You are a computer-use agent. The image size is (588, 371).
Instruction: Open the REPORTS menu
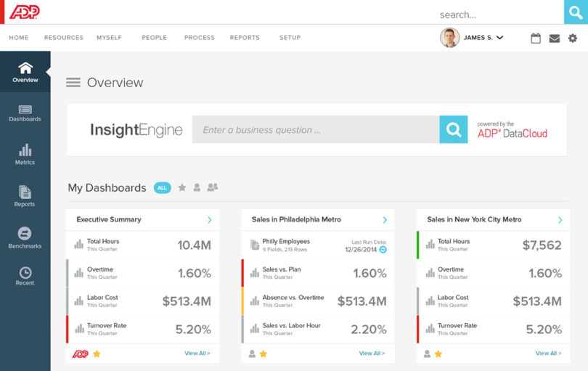[245, 38]
